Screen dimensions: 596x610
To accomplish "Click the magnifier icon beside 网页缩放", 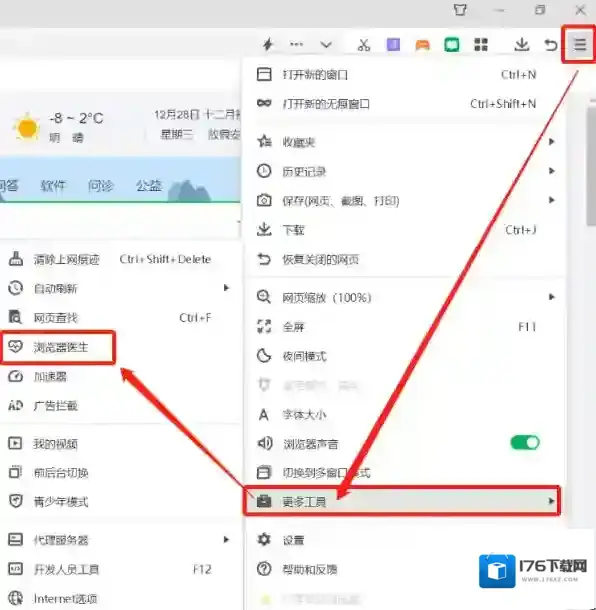I will click(264, 297).
